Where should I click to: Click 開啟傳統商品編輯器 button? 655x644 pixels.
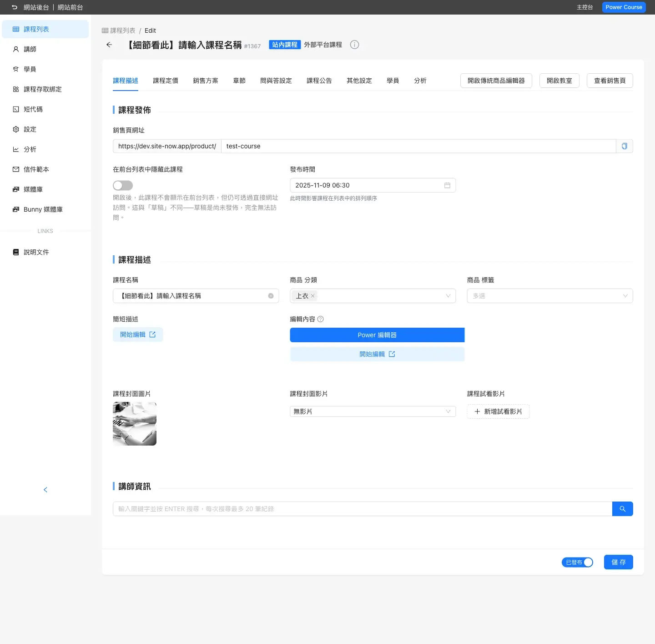(496, 81)
